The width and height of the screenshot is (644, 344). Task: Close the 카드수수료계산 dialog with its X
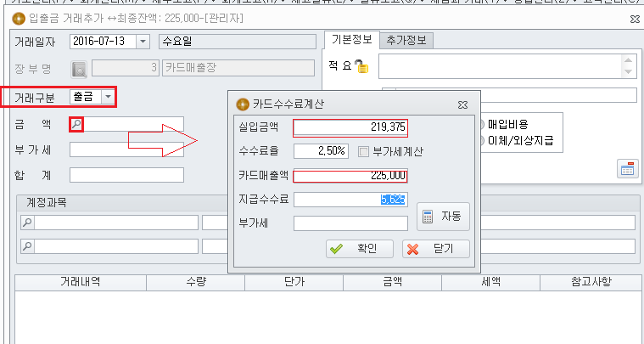462,104
